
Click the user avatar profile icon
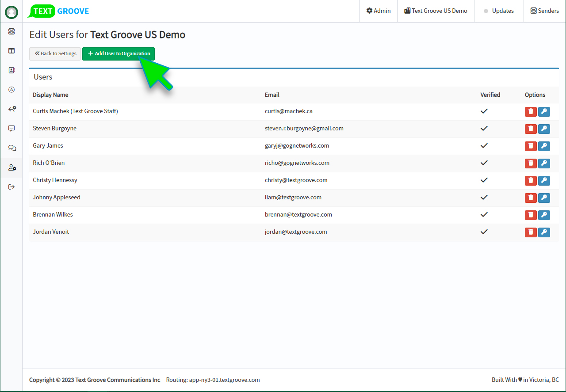(11, 12)
